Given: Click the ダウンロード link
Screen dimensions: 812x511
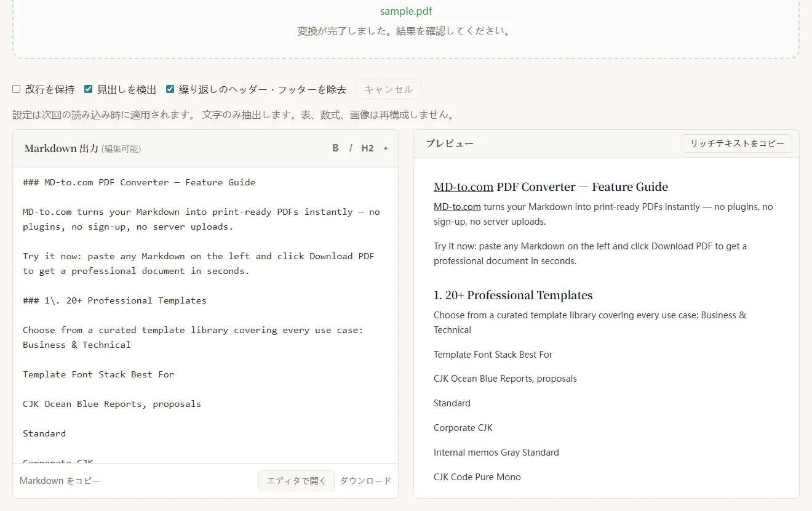Looking at the screenshot, I should (365, 481).
